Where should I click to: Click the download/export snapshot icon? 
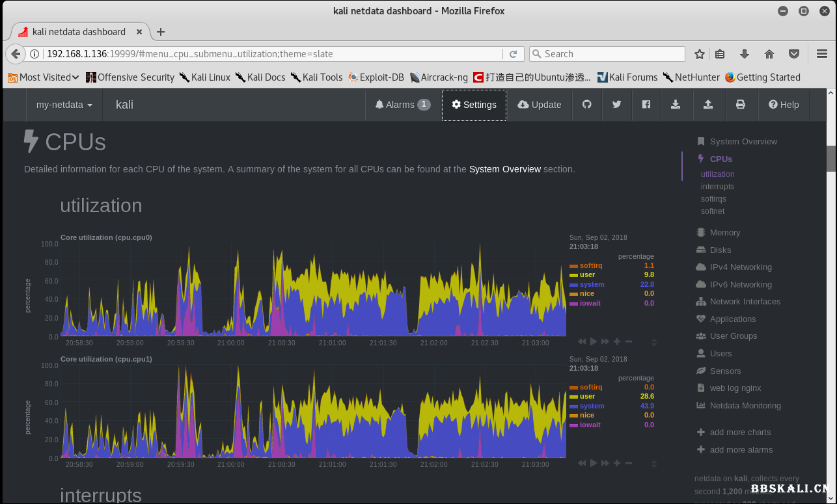pyautogui.click(x=676, y=105)
